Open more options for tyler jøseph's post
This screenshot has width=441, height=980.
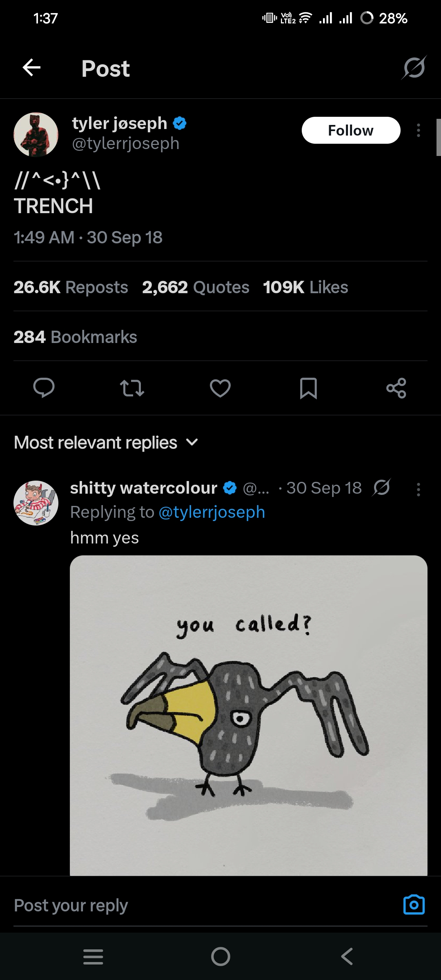coord(418,130)
